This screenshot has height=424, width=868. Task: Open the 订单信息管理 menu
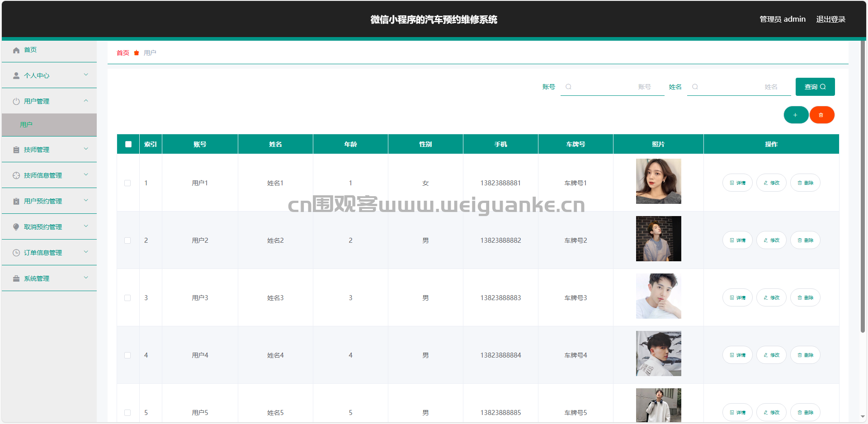[49, 253]
